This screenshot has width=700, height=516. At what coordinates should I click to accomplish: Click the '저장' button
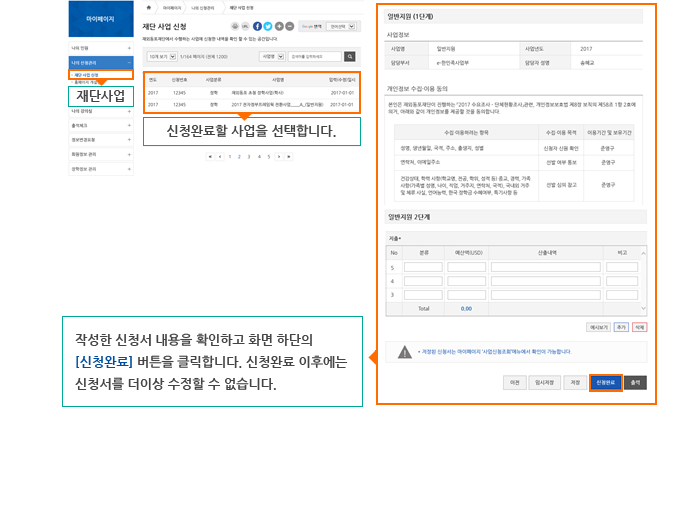(x=575, y=383)
